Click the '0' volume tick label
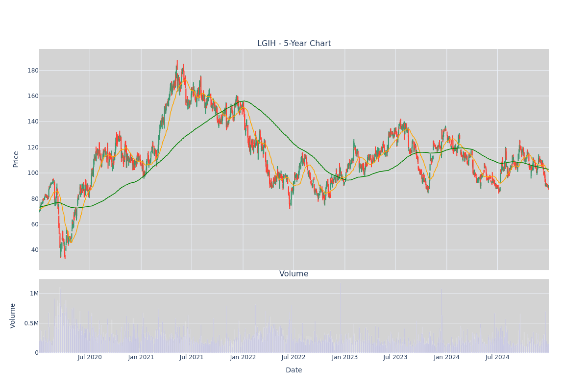 [x=37, y=353]
